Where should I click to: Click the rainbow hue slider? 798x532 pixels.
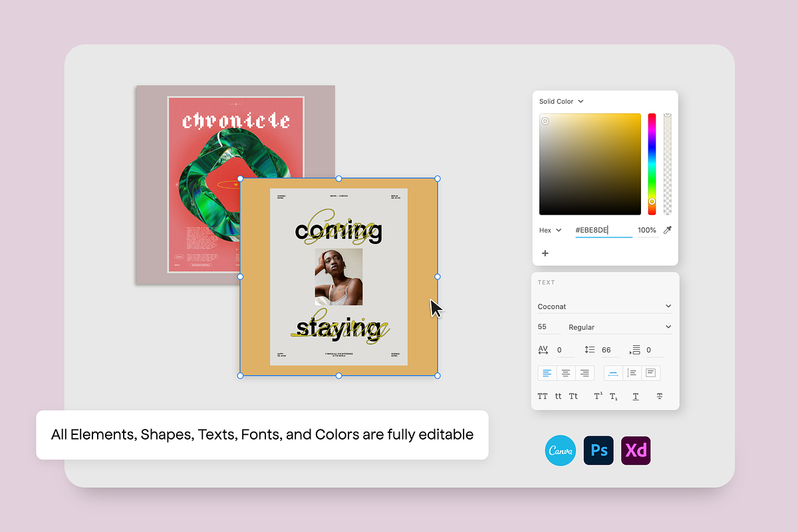tap(652, 164)
